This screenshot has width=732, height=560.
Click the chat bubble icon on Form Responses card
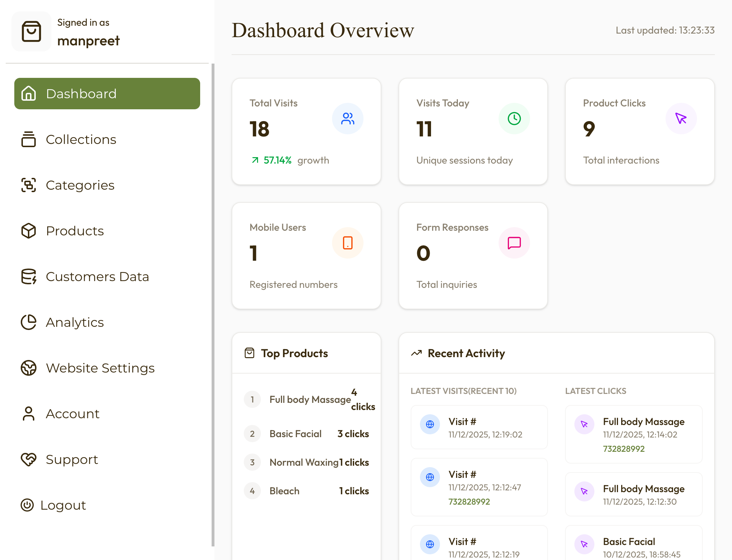click(514, 242)
